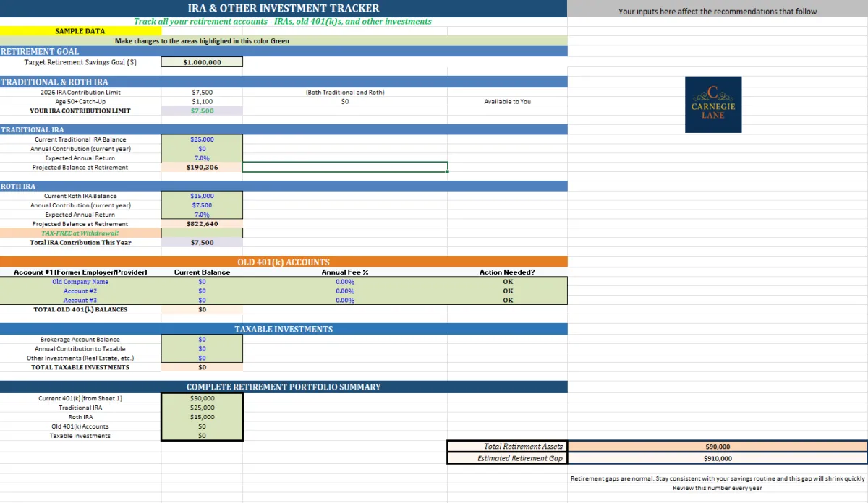Select the Target Retirement Savings Goal $1,000,000 cell
Viewport: 868px width, 503px height.
point(203,62)
